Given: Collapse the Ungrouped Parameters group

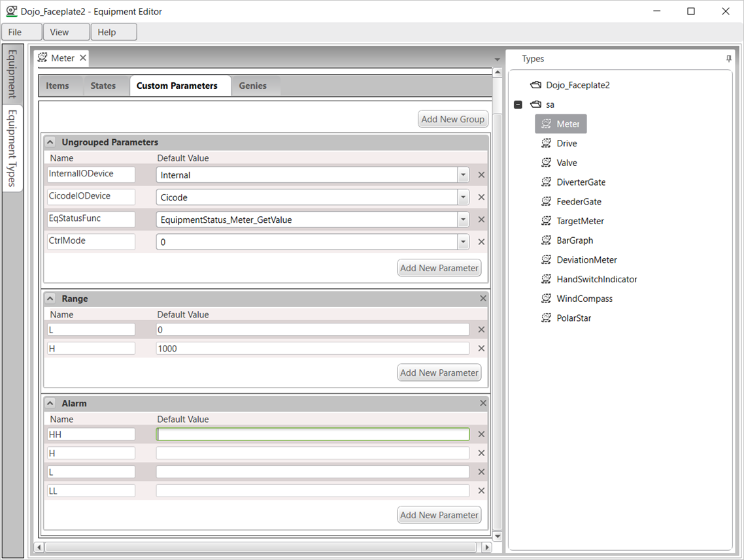Looking at the screenshot, I should coord(51,142).
